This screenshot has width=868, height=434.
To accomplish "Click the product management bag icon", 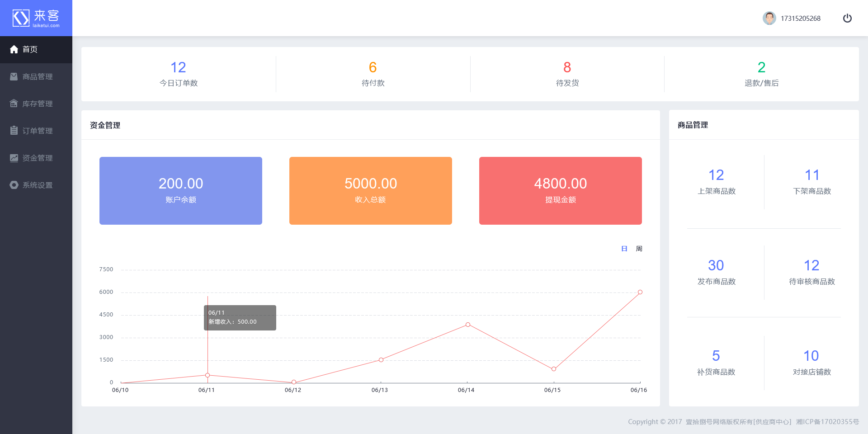I will [x=14, y=76].
